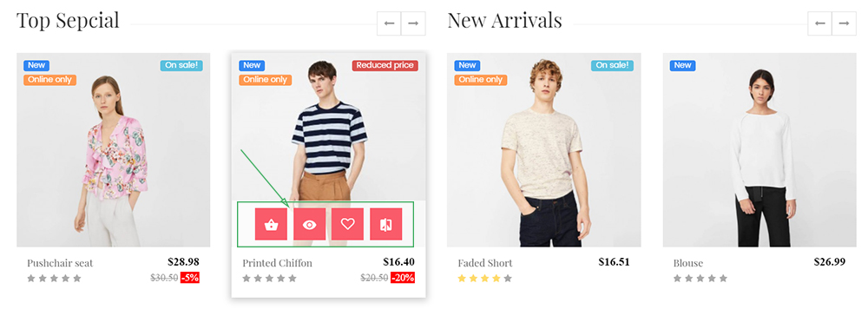Go to next Top Sepcial products arrow

pos(413,23)
